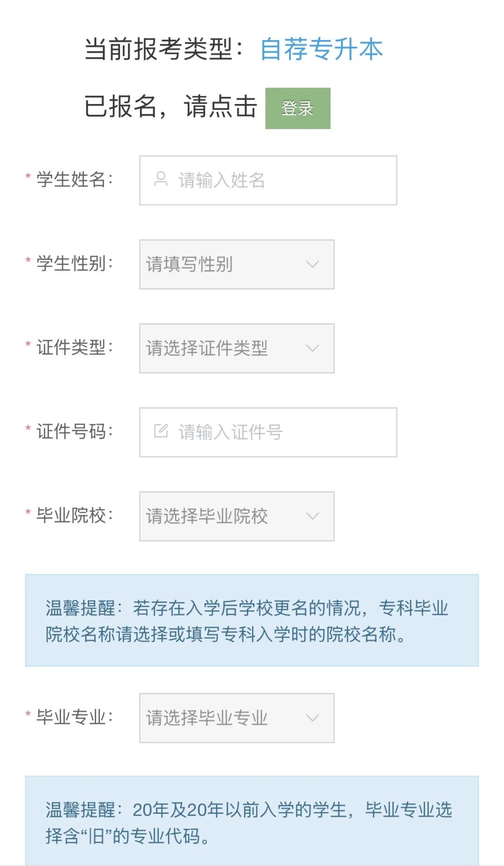The image size is (504, 866).
Task: Open the 请选择毕业院校 dropdown
Action: pos(224,517)
